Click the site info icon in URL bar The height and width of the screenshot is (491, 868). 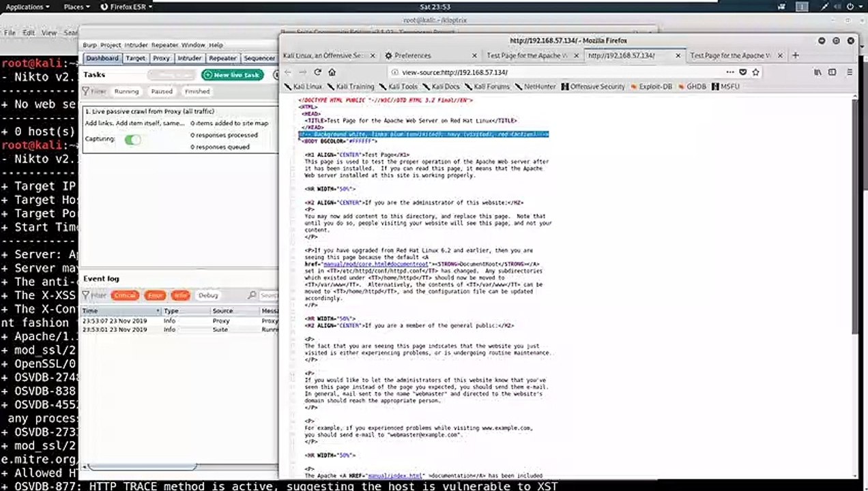395,72
